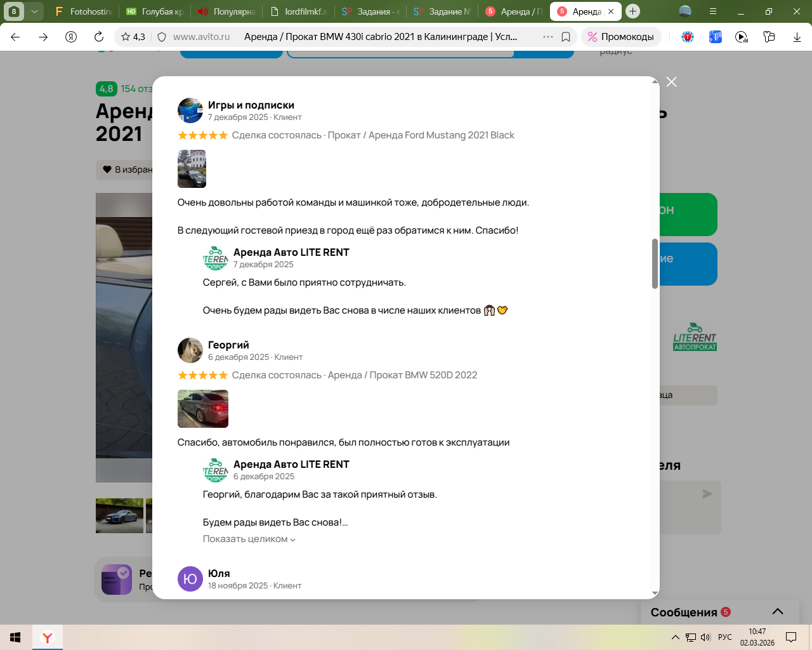Open reviewer name Игры и подписки

pos(251,105)
